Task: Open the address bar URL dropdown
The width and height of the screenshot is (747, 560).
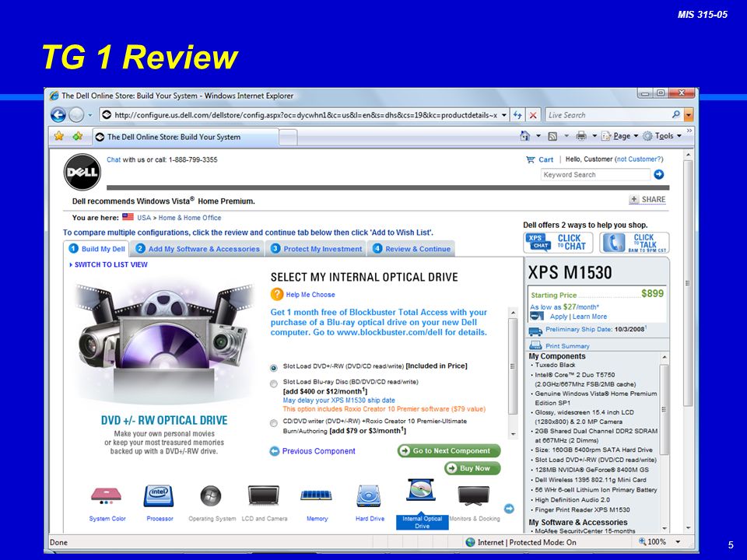Action: tap(504, 115)
